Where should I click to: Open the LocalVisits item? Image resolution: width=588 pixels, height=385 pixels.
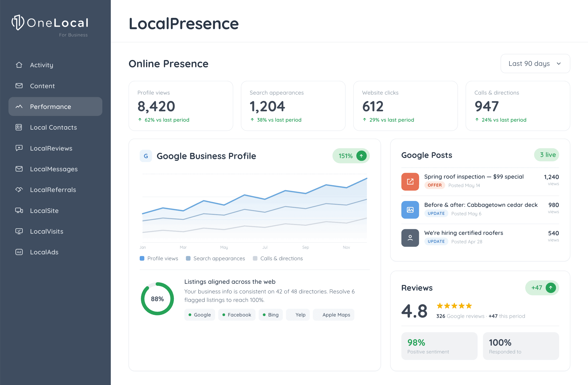55,231
